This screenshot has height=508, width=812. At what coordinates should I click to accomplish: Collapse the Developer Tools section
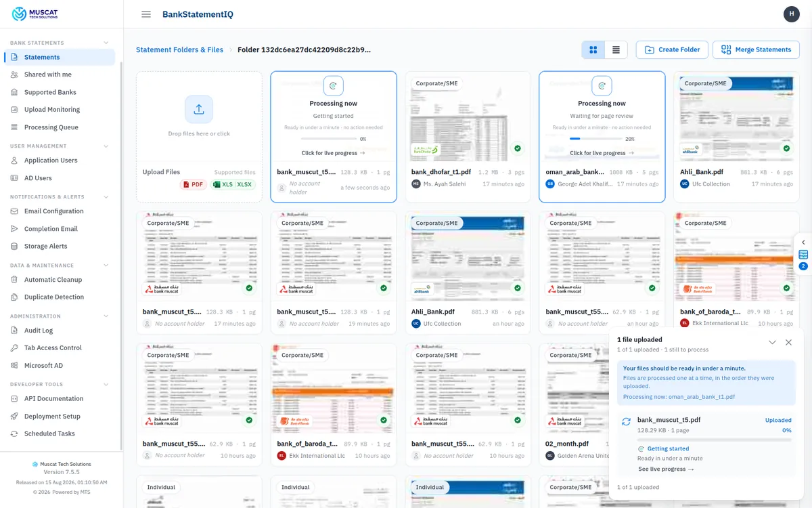click(106, 384)
